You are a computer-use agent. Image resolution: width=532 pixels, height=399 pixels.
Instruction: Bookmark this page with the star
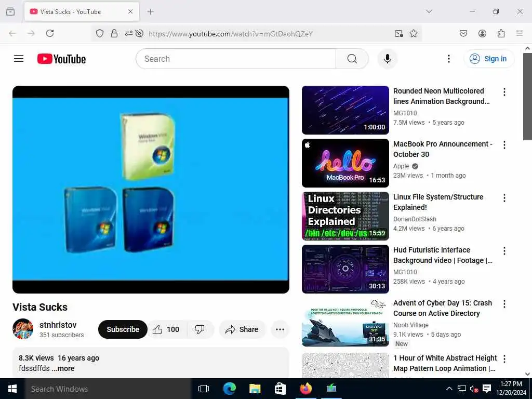413,33
